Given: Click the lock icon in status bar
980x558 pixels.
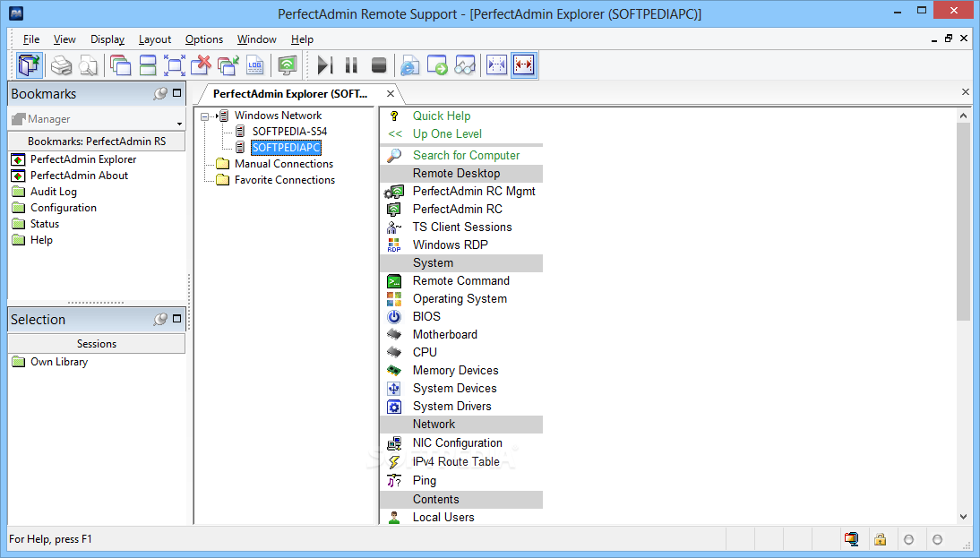Looking at the screenshot, I should click(x=880, y=538).
